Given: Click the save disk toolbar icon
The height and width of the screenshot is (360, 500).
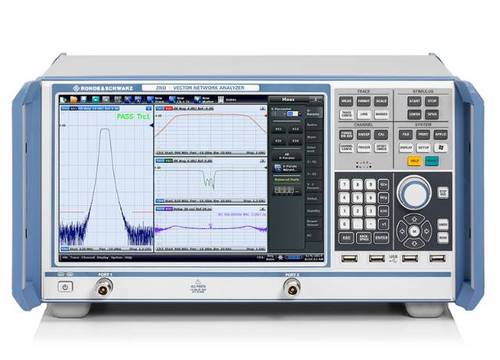Looking at the screenshot, I should coord(84,99).
